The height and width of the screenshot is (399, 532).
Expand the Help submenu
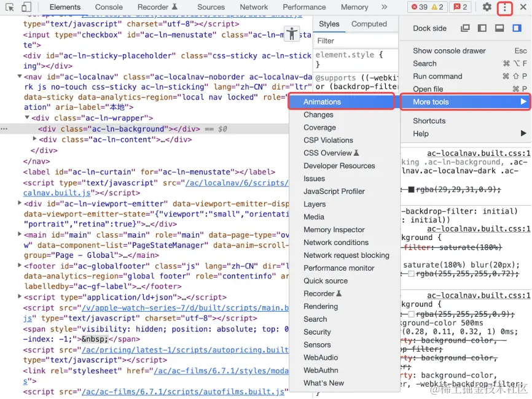pos(466,134)
